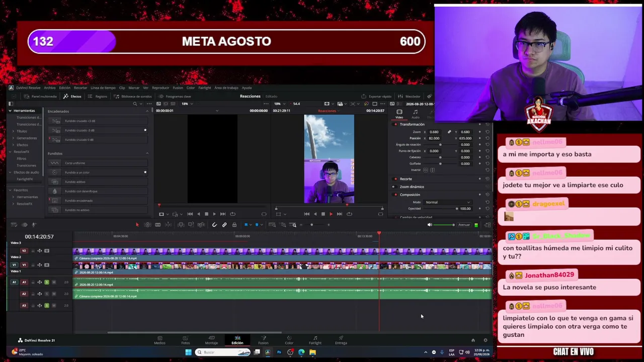Open the Línea de tiempo menu
This screenshot has width=644, height=362.
coord(103,88)
